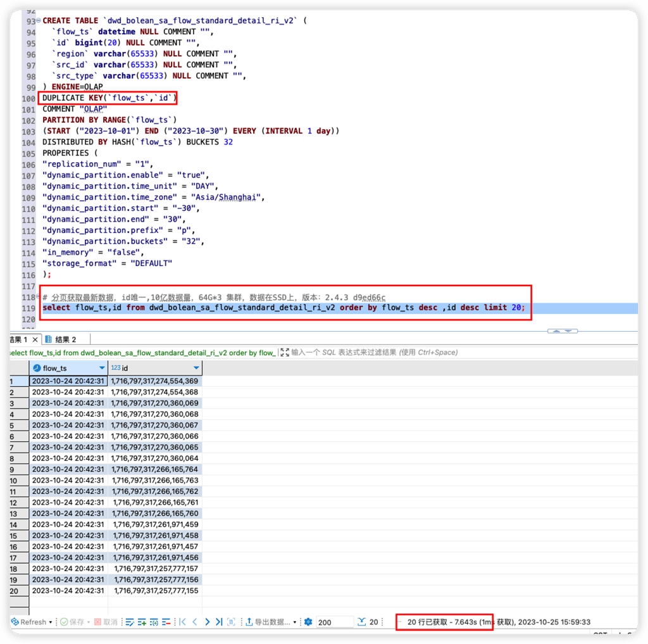Viewport: 648px width, 644px height.
Task: Go to previous row arrow
Action: coord(195,622)
